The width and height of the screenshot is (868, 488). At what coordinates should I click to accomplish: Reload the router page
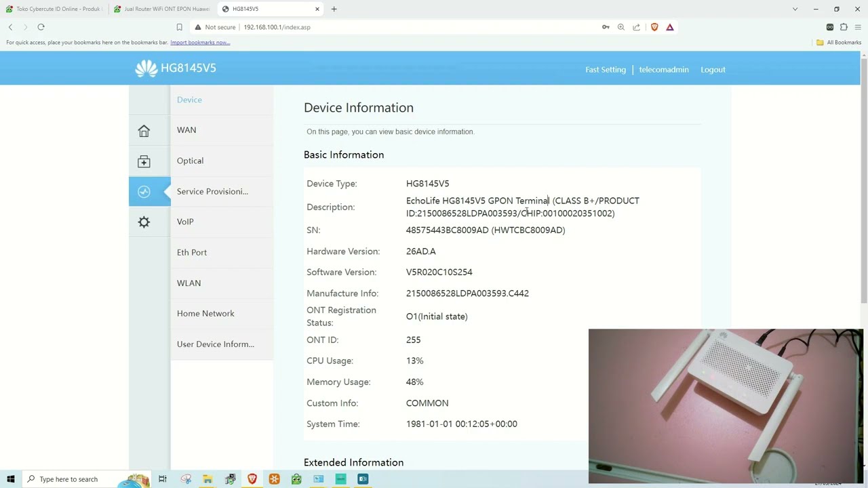click(x=41, y=27)
